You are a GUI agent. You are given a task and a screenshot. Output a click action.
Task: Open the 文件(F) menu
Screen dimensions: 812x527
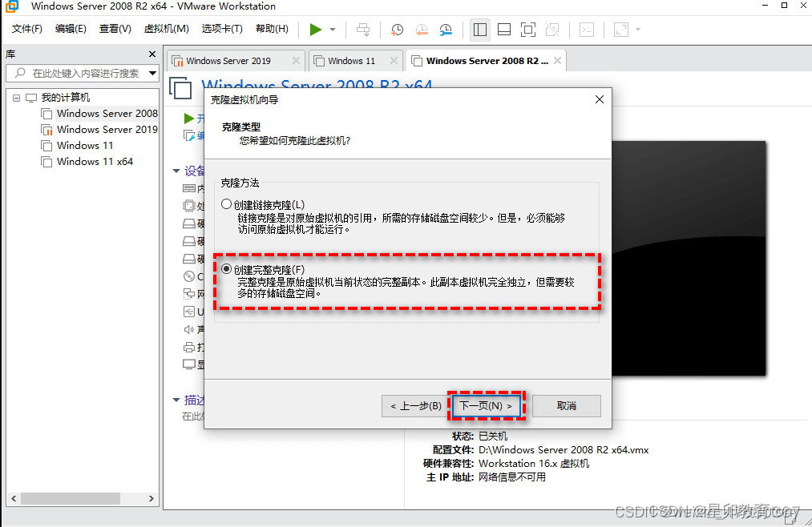pyautogui.click(x=27, y=29)
